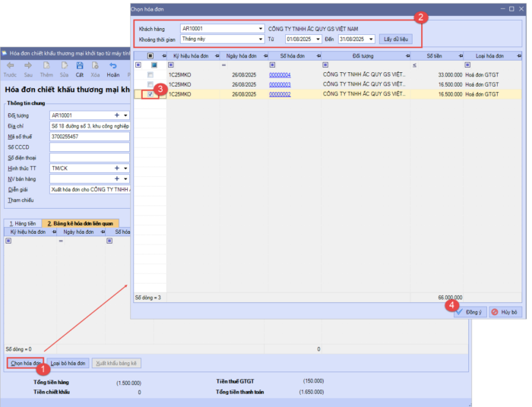Screen dimensions: 532x407
Task: Click the Lấy dữ liệu button
Action: pos(395,39)
